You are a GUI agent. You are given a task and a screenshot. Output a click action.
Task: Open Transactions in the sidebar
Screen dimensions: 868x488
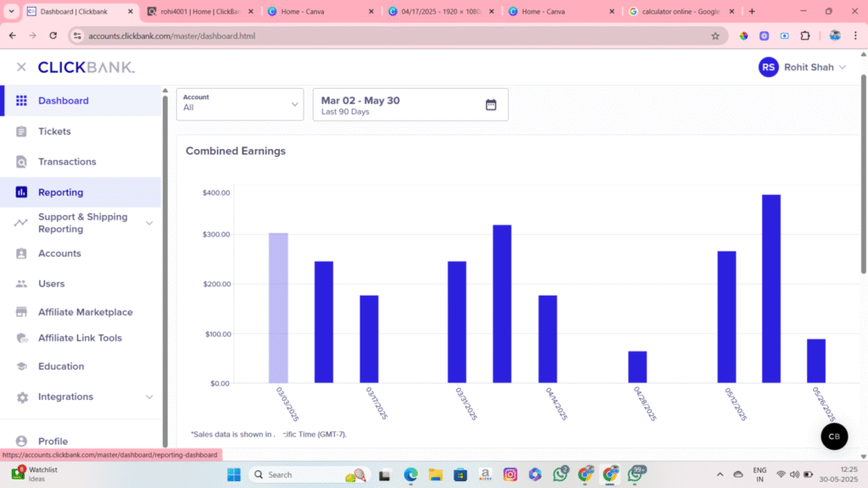click(67, 162)
